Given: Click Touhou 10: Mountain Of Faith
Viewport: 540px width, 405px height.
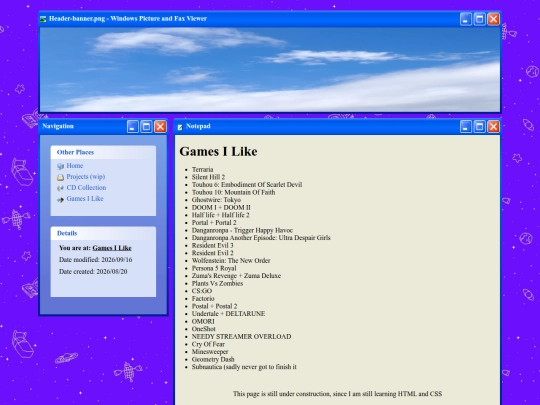Looking at the screenshot, I should (233, 192).
